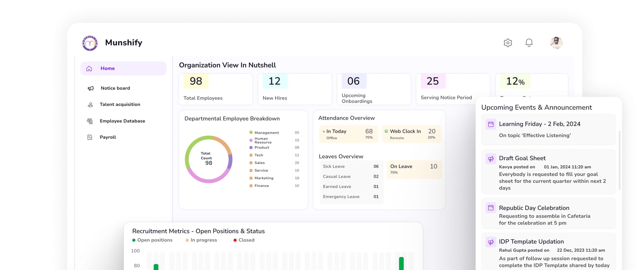Click the Draft Goal Sheet megaphone icon
Image resolution: width=644 pixels, height=270 pixels.
(491, 159)
